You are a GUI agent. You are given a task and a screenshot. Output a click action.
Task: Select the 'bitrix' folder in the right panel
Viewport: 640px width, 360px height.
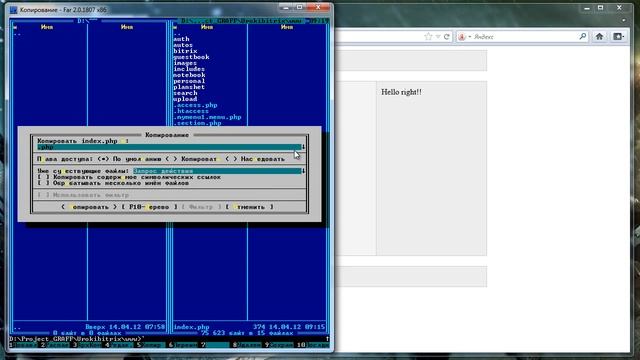(x=185, y=51)
